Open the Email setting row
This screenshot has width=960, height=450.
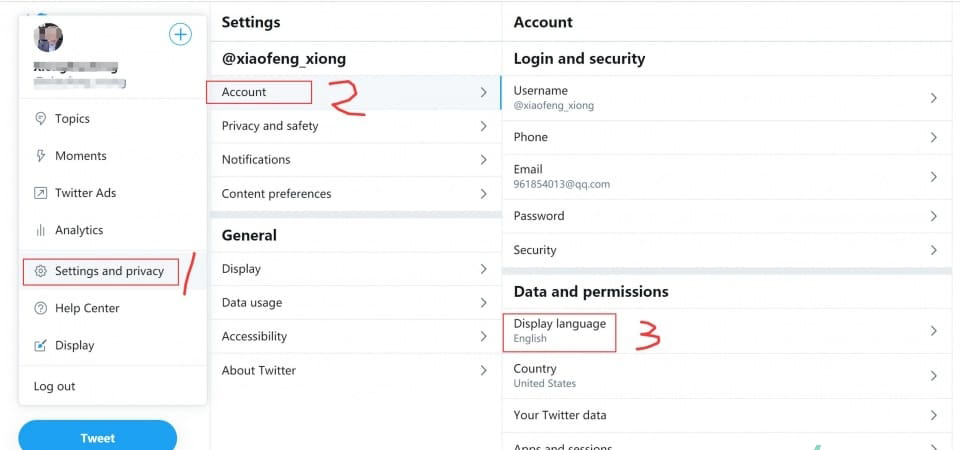[725, 176]
